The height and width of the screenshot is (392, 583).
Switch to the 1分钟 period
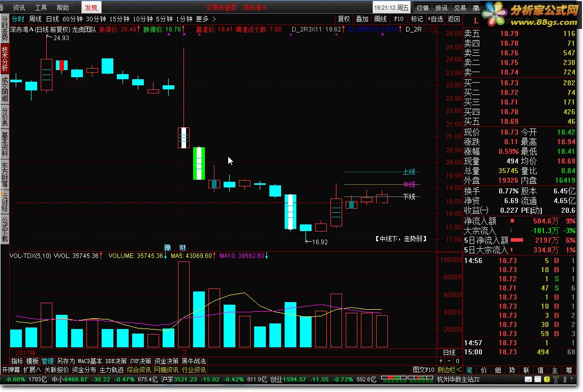tap(184, 19)
